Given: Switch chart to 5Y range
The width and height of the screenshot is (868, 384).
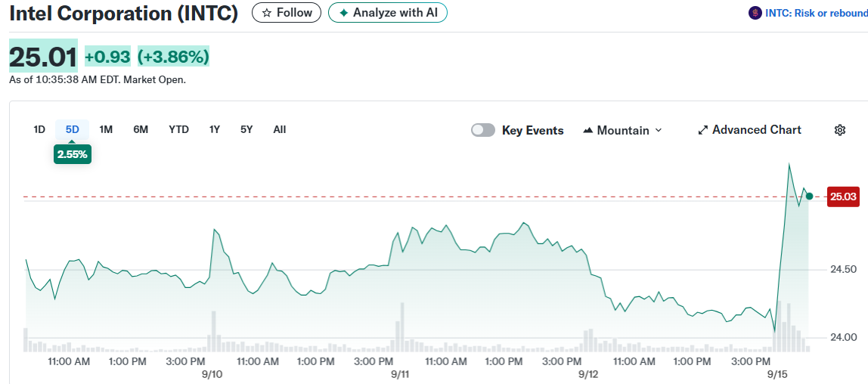Looking at the screenshot, I should [x=246, y=130].
